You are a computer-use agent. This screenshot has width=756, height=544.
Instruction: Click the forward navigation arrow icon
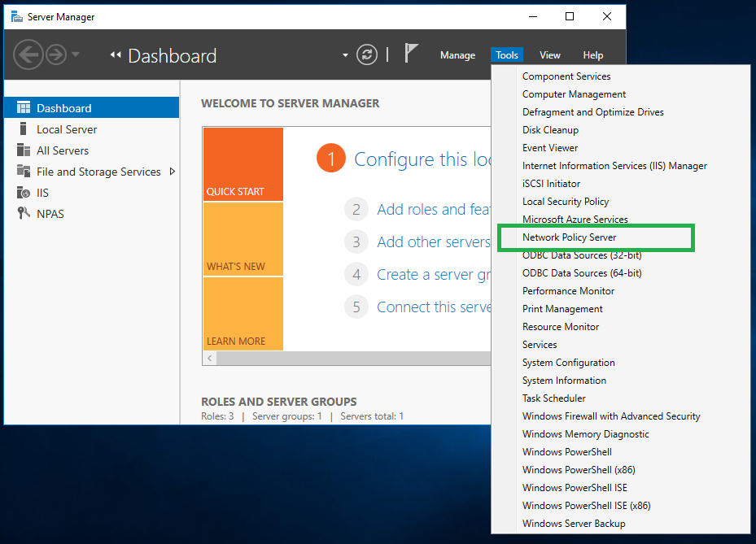(x=55, y=54)
